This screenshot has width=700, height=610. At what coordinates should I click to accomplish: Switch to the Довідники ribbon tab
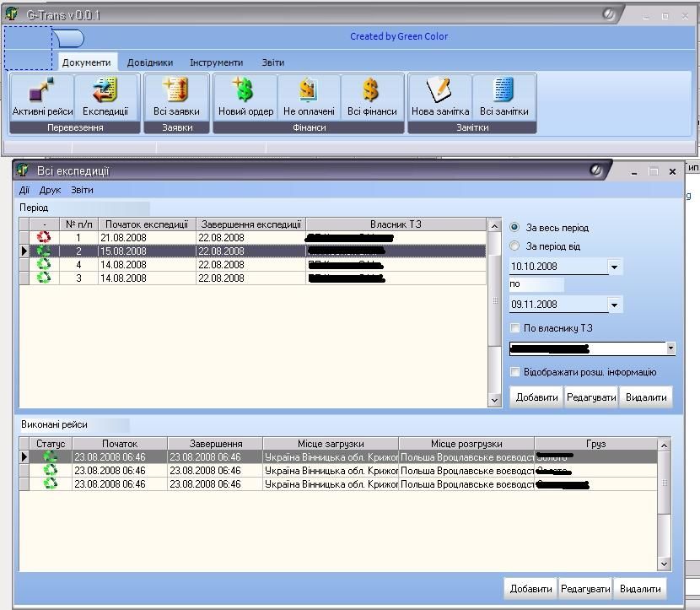150,62
